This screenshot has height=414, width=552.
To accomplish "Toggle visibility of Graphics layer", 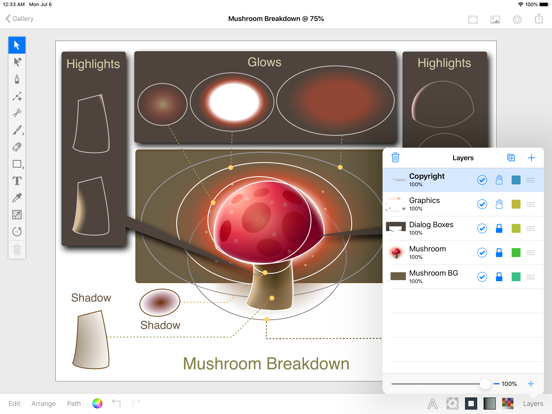I will coord(482,204).
